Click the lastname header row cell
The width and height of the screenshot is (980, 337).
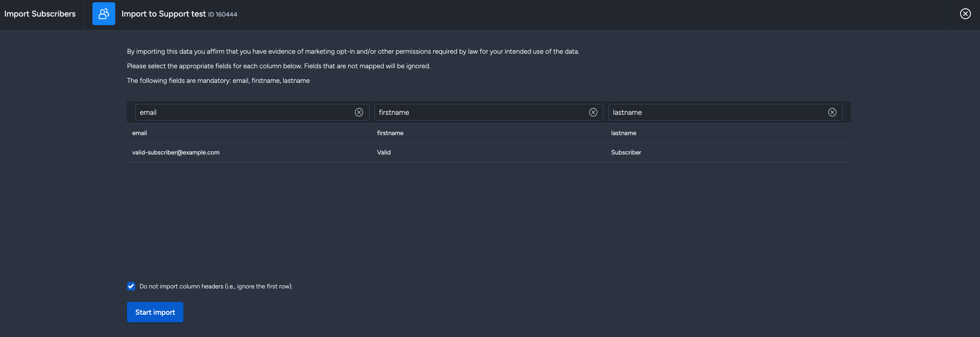tap(624, 133)
